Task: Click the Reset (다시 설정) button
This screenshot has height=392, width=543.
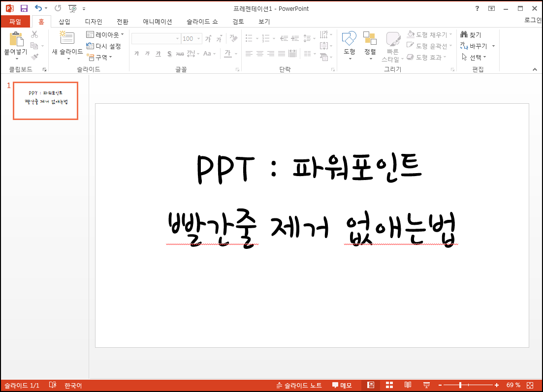Action: (x=103, y=46)
